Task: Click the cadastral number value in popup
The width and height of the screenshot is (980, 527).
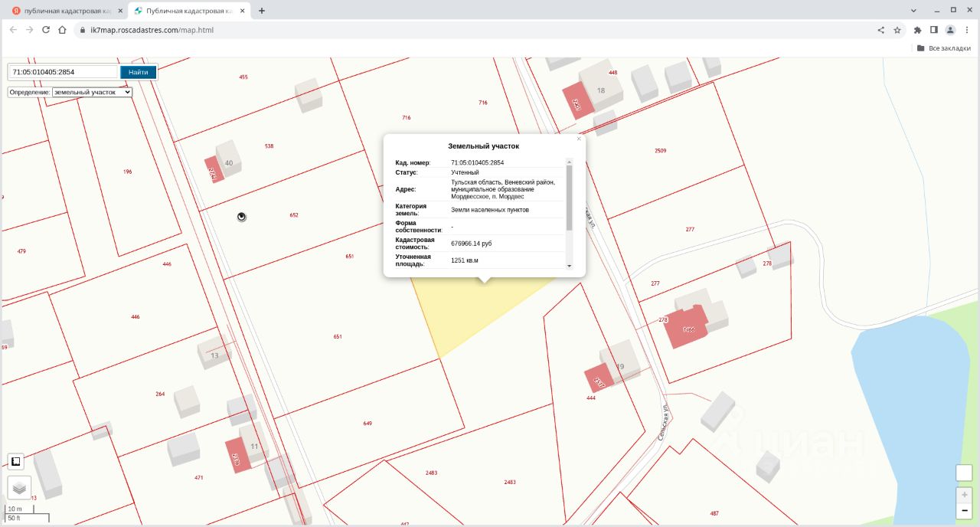Action: (478, 162)
